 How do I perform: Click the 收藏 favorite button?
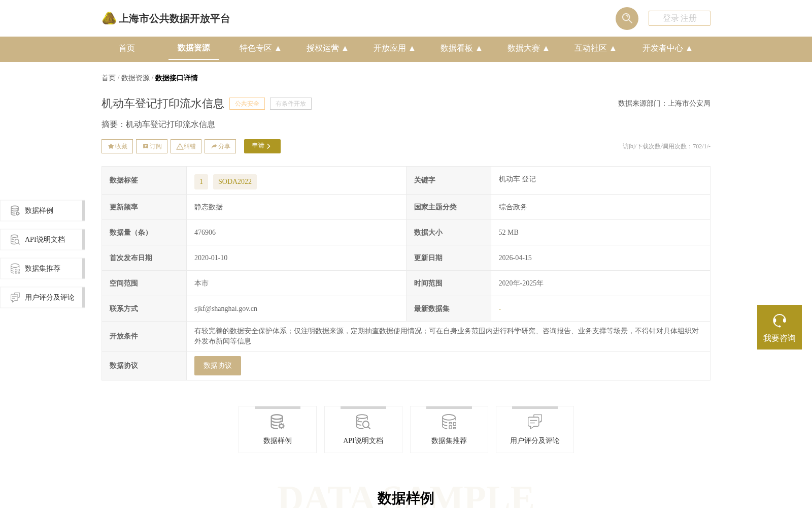click(x=117, y=146)
